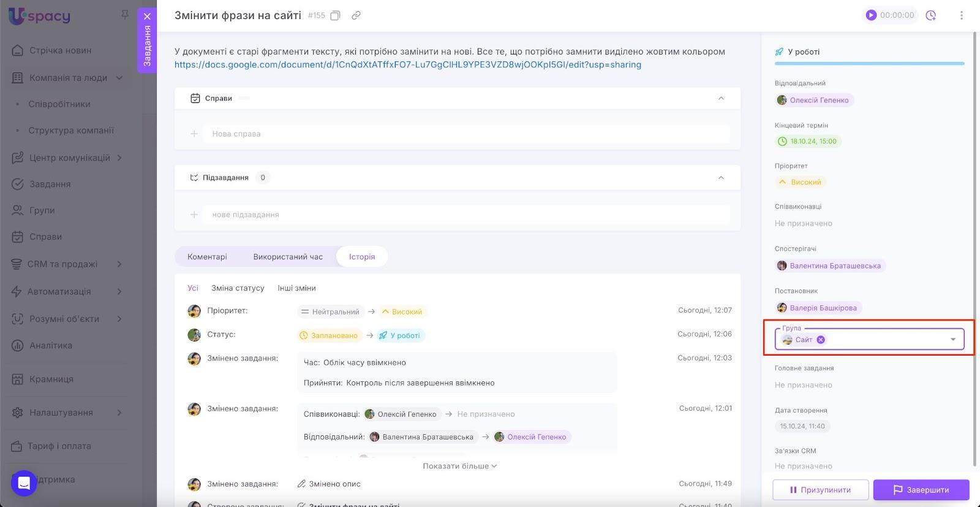The height and width of the screenshot is (507, 980).
Task: Change the deadline 18.10.24, 15:00
Action: 808,141
